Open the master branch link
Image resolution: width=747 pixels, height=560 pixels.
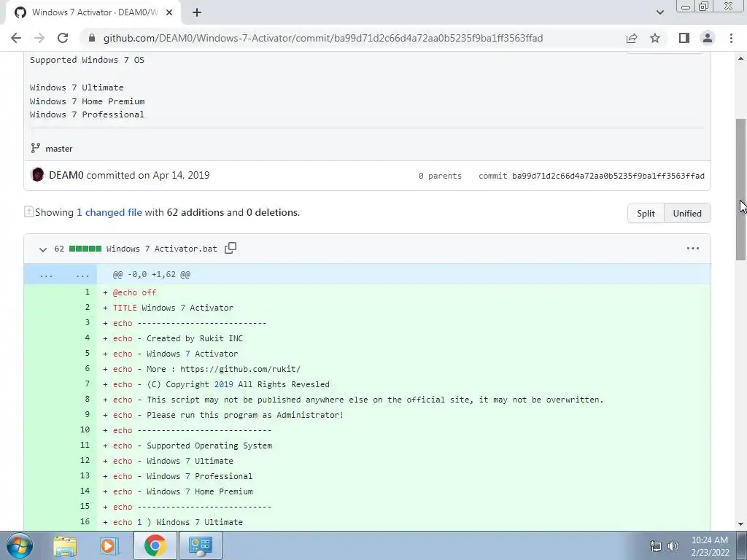tap(59, 149)
